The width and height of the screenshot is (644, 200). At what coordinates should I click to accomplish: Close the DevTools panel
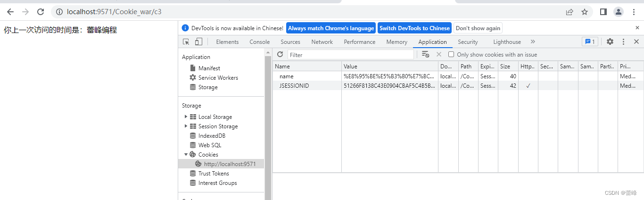coord(636,42)
